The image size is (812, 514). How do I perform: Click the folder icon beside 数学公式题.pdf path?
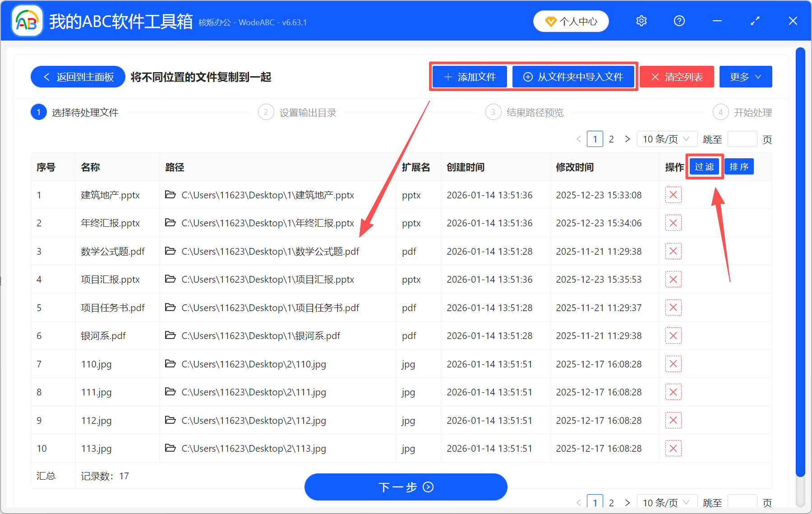click(171, 251)
